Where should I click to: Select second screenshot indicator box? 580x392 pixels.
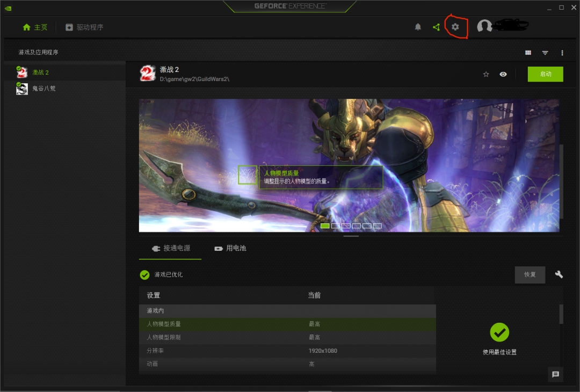pos(336,226)
